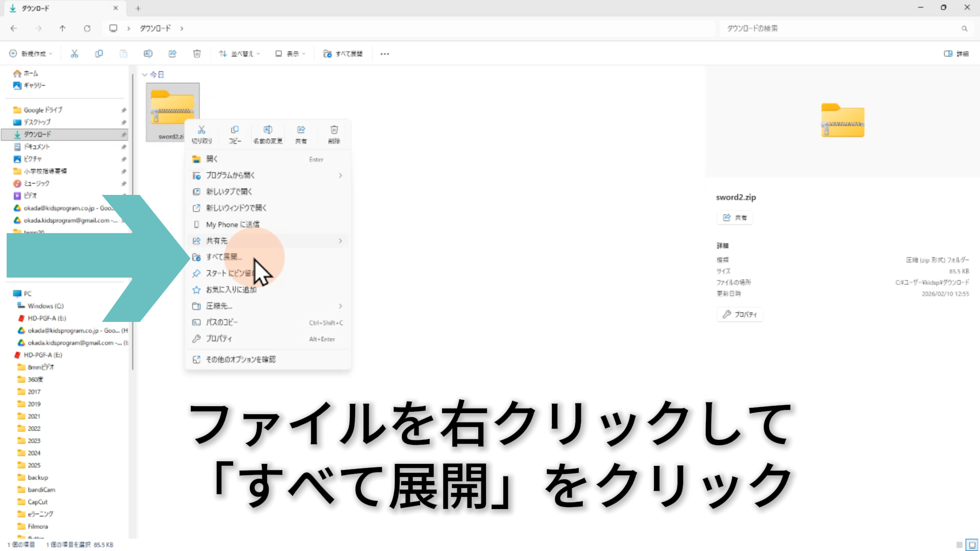Click the cut icon in the context menu
The width and height of the screenshot is (980, 551).
pyautogui.click(x=202, y=130)
